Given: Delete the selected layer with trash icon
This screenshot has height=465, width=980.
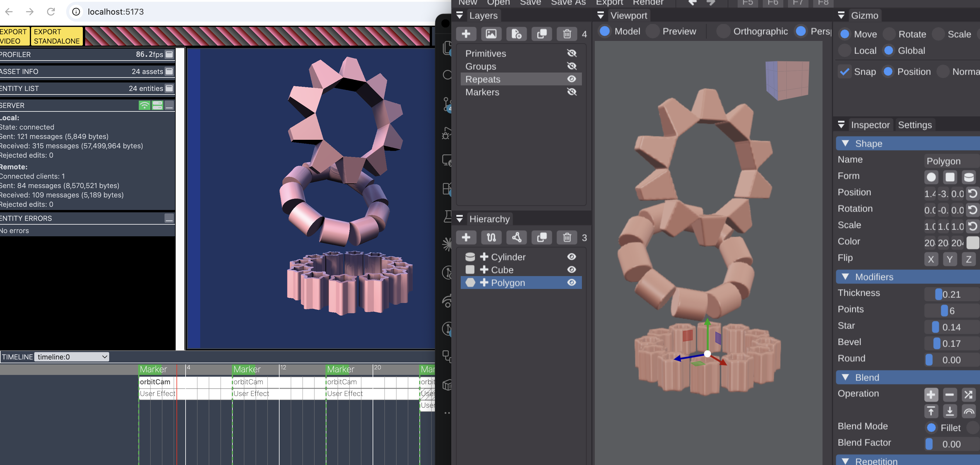Looking at the screenshot, I should click(x=567, y=34).
